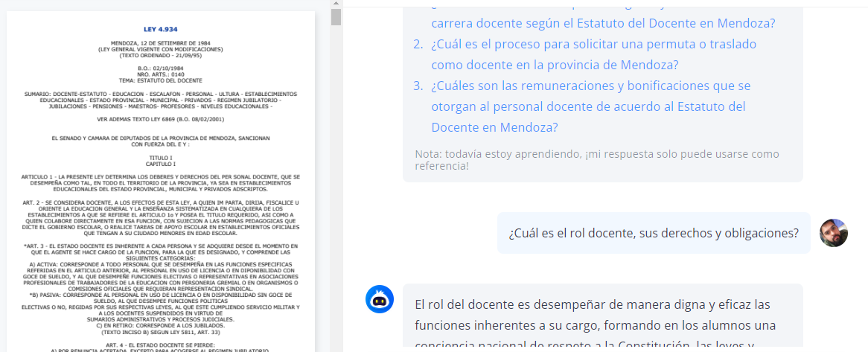The width and height of the screenshot is (868, 352).
Task: Click the "TITULO I" heading
Action: pos(161,158)
